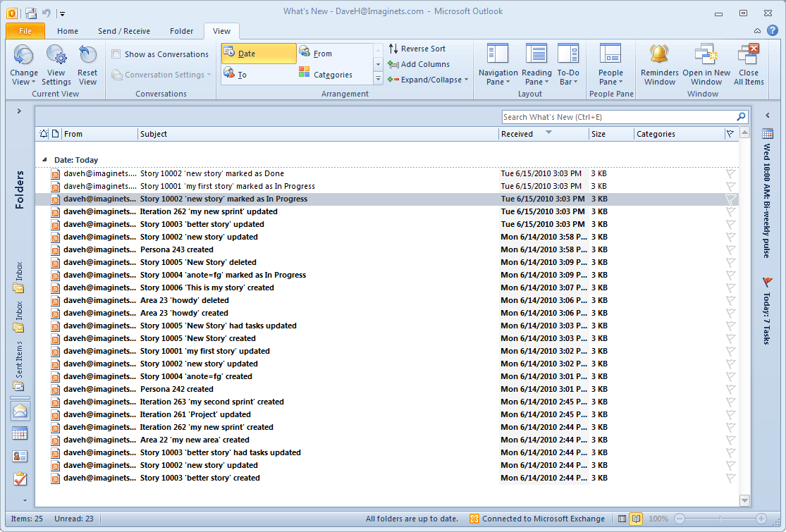Expand the To-Do Bar chevron
The image size is (786, 532).
point(768,116)
